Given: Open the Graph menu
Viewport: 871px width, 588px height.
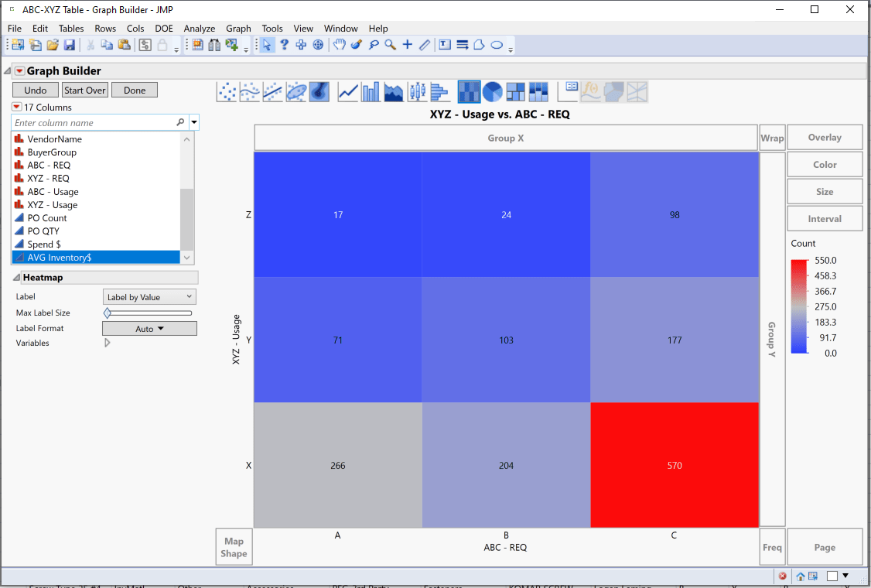Looking at the screenshot, I should pos(238,28).
